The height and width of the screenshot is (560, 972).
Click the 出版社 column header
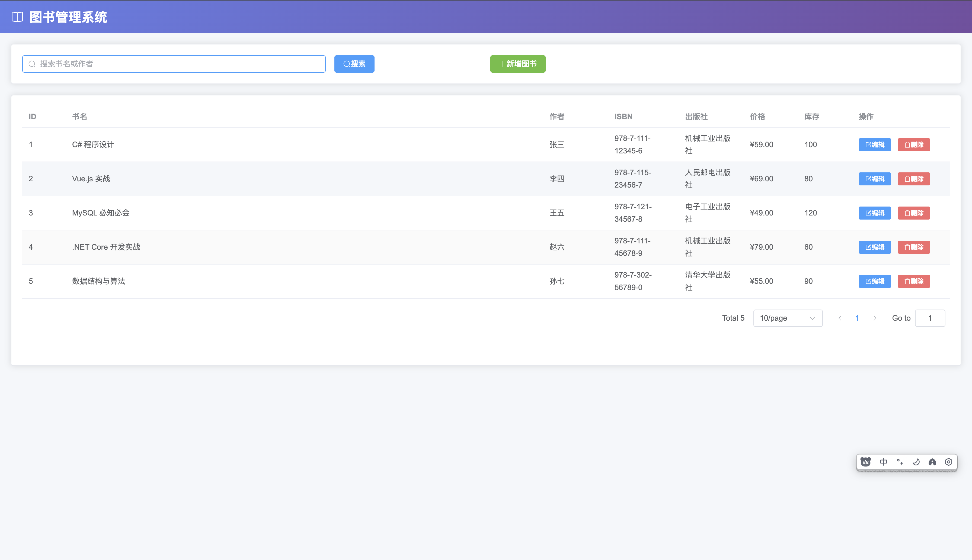point(696,117)
